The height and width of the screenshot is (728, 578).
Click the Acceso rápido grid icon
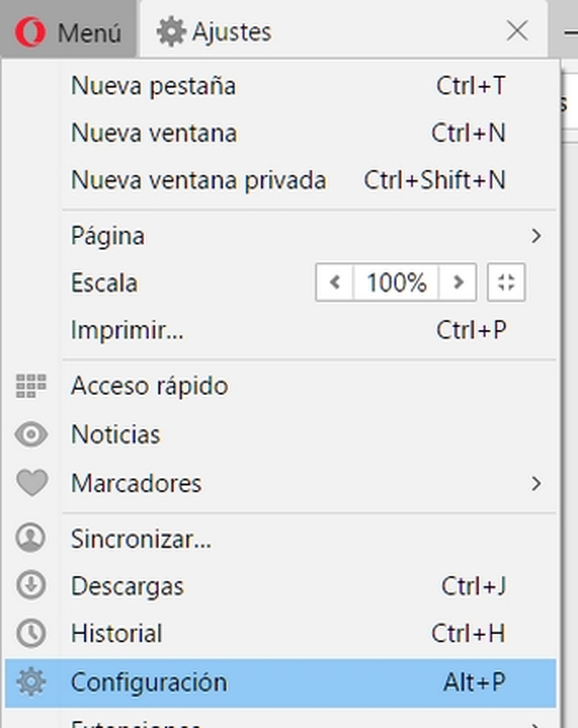(31, 386)
